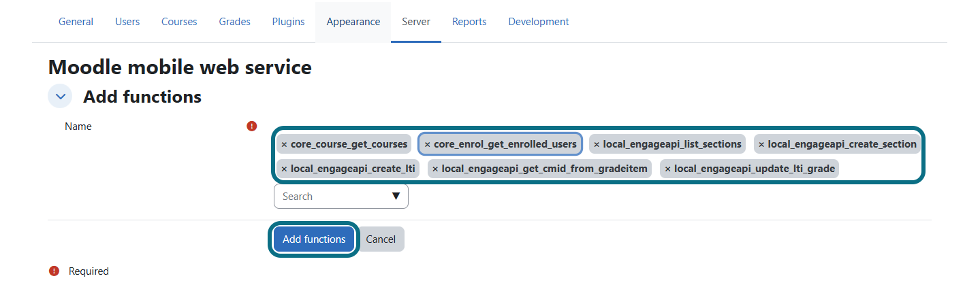The height and width of the screenshot is (287, 980).
Task: Click the red Required legend icon
Action: [x=54, y=271]
